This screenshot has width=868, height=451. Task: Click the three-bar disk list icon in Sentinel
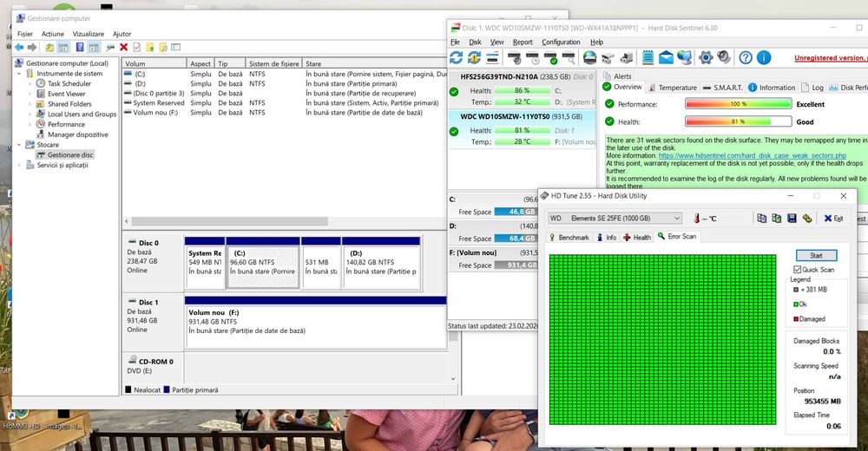[492, 57]
